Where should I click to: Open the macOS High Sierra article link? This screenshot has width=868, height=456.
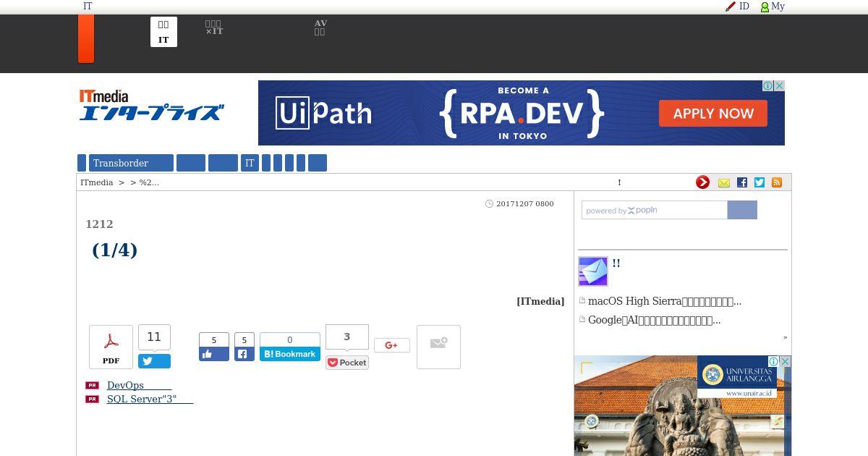(665, 301)
